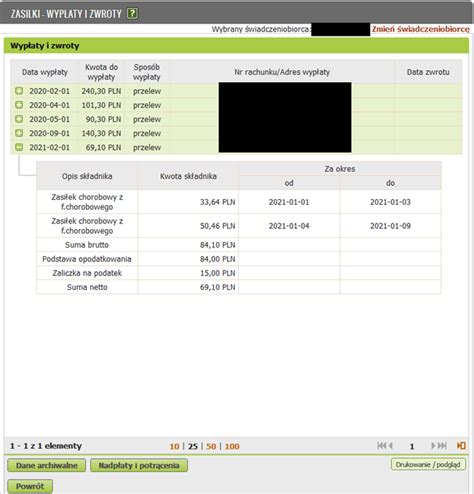Expand the 2020-02-01 payment row

click(x=19, y=91)
